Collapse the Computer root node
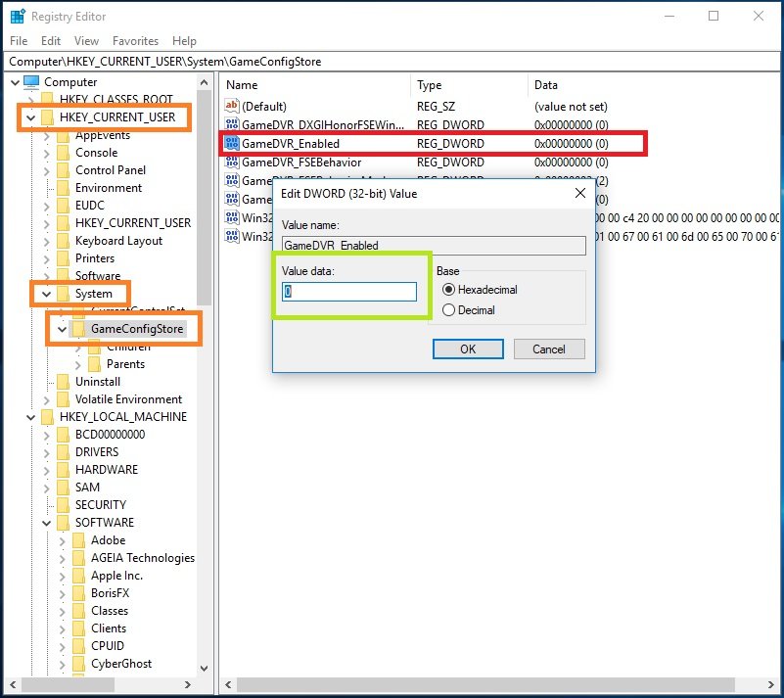The height and width of the screenshot is (698, 784). tap(15, 82)
